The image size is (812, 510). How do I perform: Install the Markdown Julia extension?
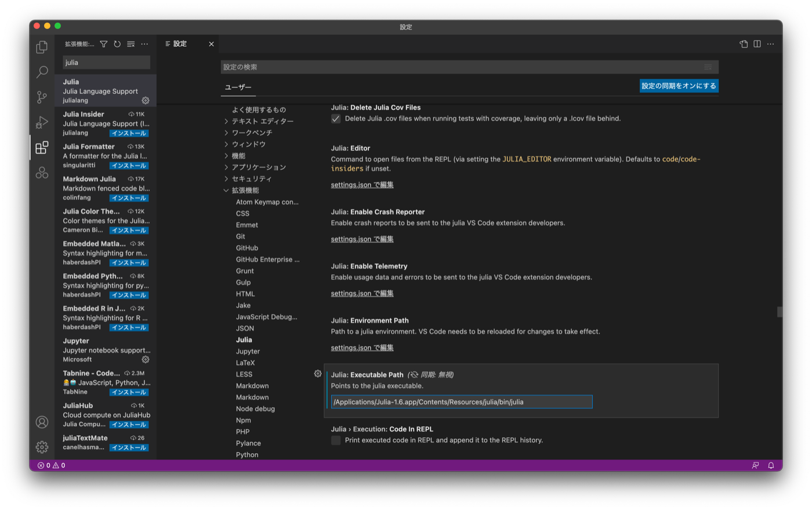tap(129, 198)
